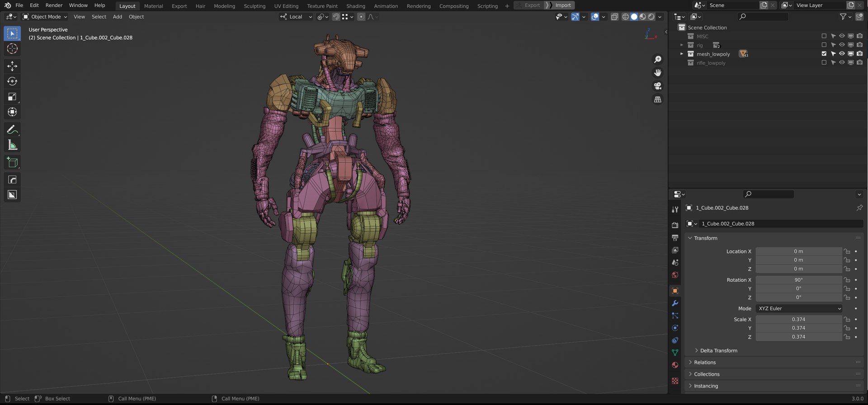Click the viewport zoom magnifier icon
The image size is (868, 405).
pos(658,59)
